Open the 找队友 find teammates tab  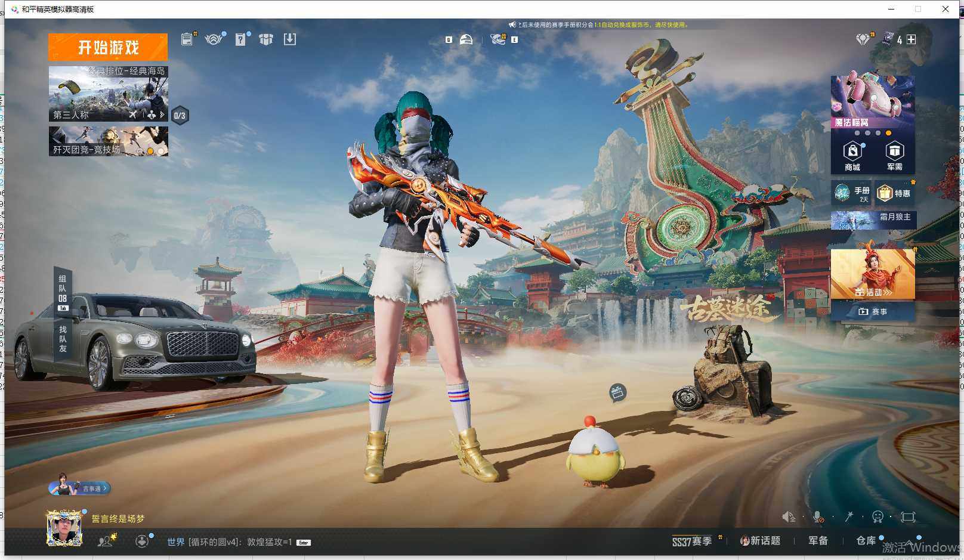[63, 338]
